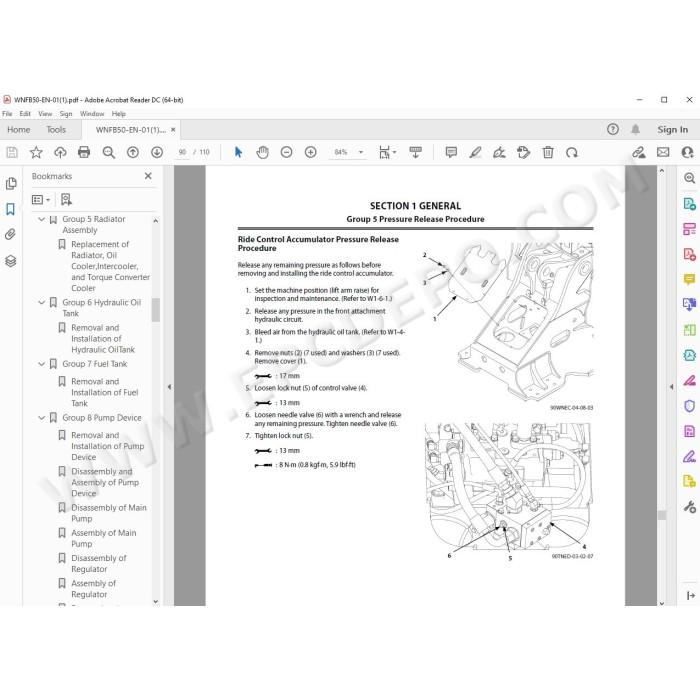
Task: Open the Protect shield tool
Action: tap(690, 406)
